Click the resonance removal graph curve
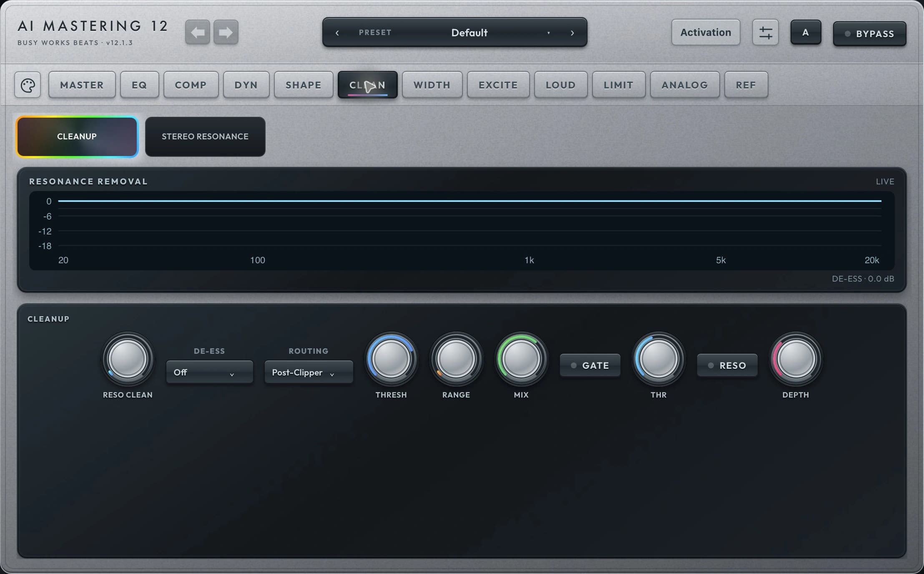924x574 pixels. [470, 201]
